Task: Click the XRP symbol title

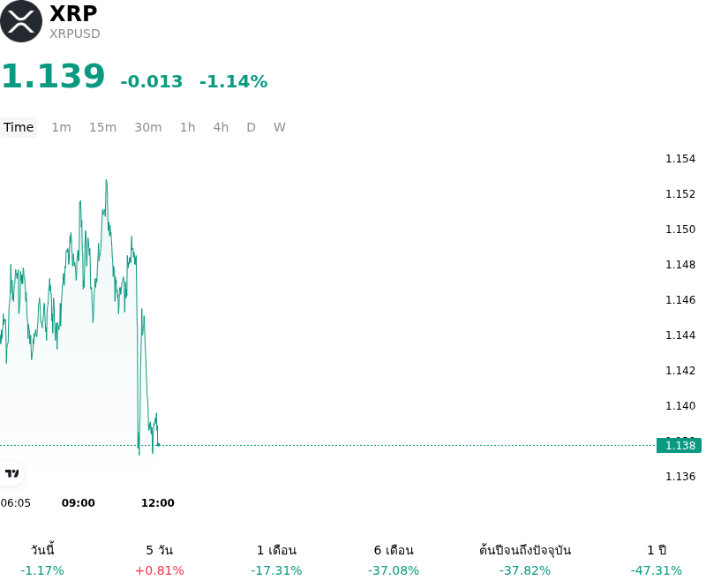Action: point(73,13)
